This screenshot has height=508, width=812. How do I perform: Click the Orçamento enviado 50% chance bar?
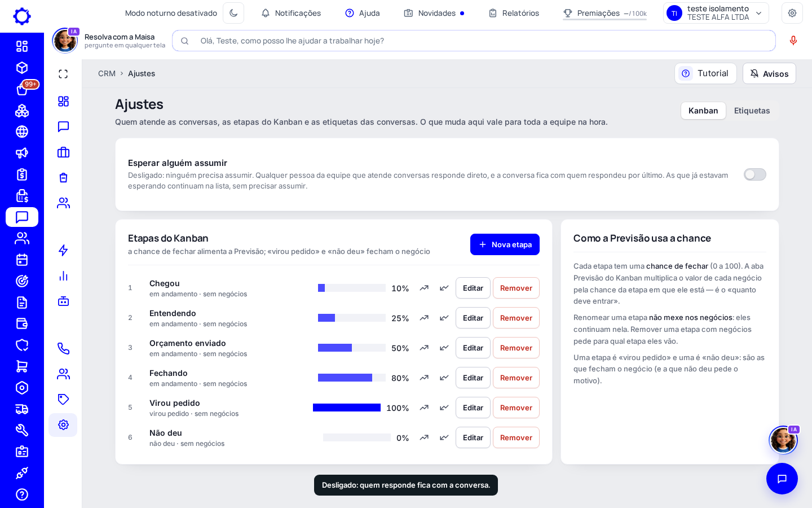(352, 348)
